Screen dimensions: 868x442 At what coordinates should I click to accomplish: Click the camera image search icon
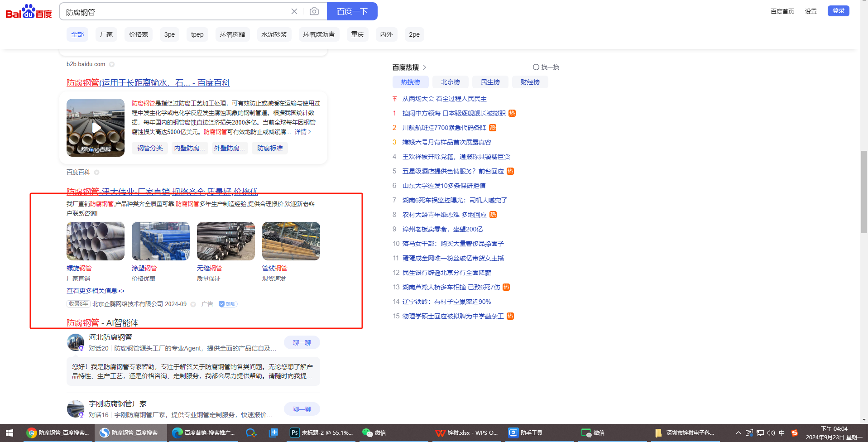click(x=314, y=11)
